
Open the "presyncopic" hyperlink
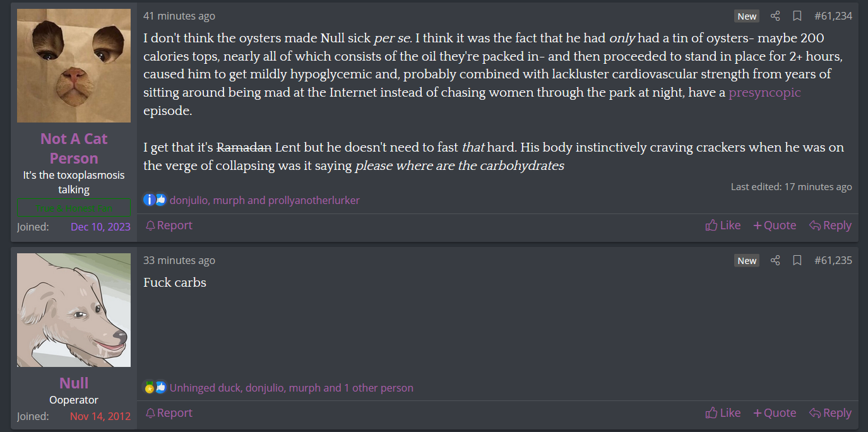tap(764, 93)
